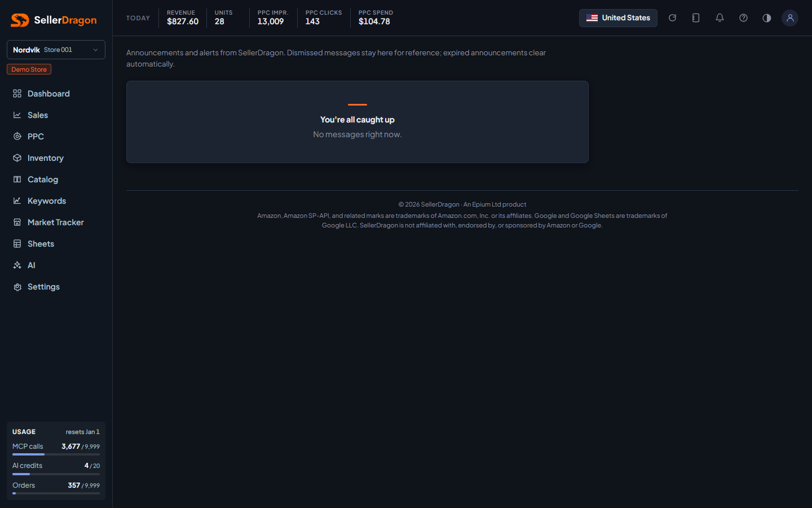Go to Keywords
The image size is (812, 508).
[56, 201]
